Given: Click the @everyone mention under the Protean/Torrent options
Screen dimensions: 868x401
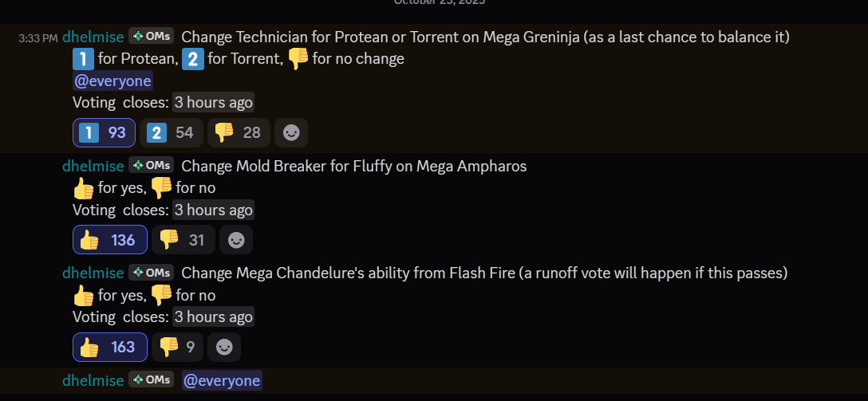Looking at the screenshot, I should click(x=112, y=81).
